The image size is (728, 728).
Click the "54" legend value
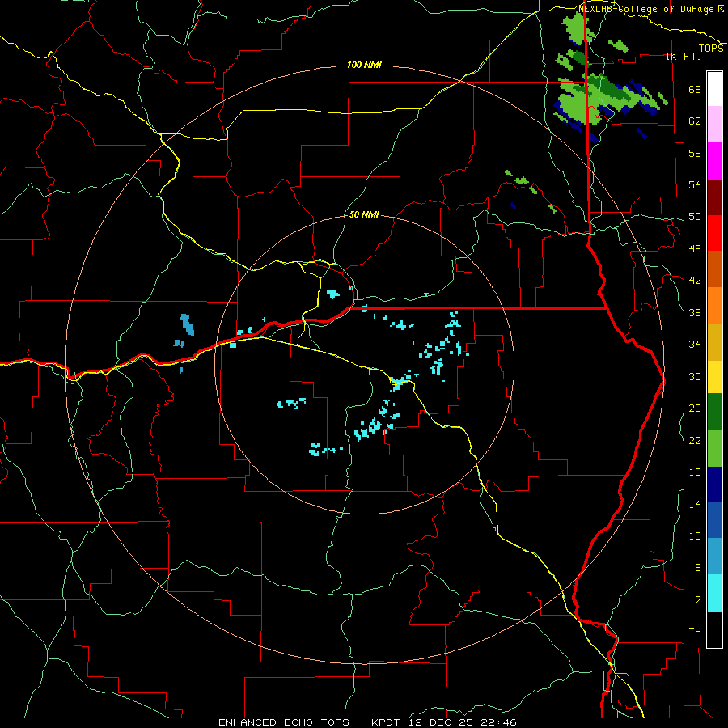695,184
